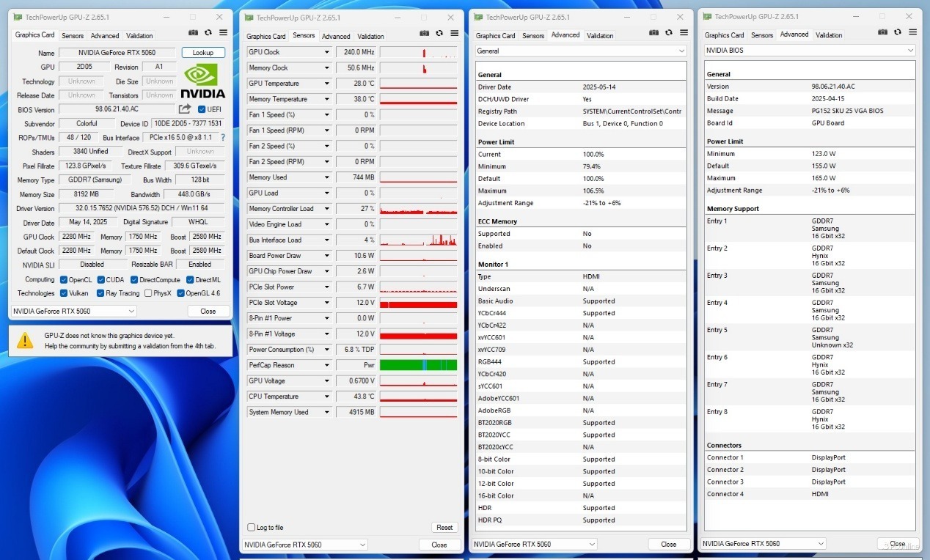Open the Graphics Card tab in Sensors window
Image resolution: width=930 pixels, height=560 pixels.
(x=266, y=36)
